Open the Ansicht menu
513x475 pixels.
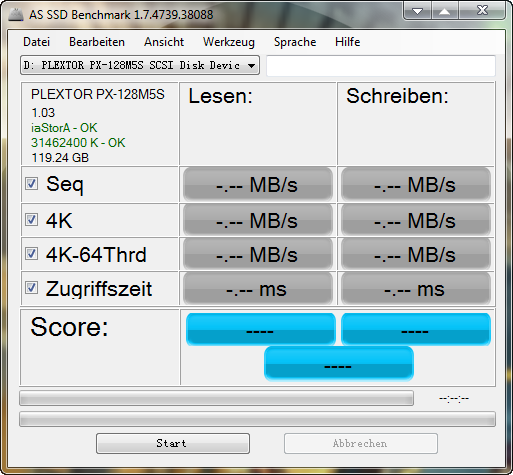tap(164, 42)
